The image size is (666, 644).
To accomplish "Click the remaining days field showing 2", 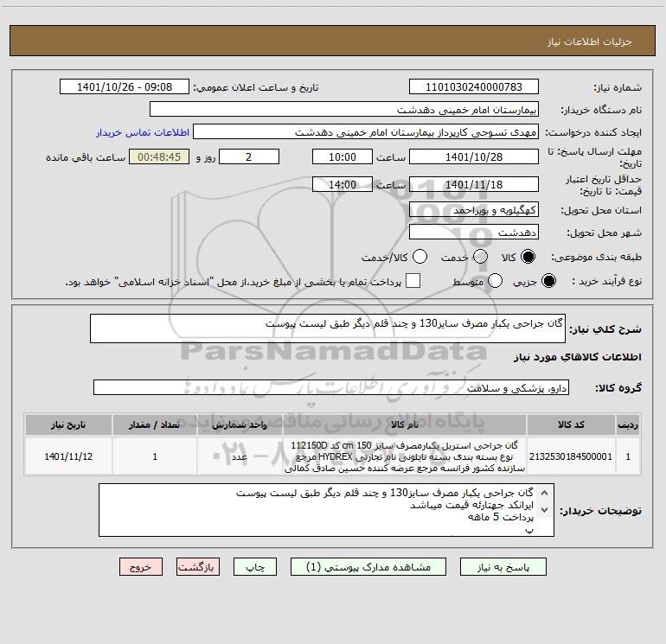I will pos(249,156).
